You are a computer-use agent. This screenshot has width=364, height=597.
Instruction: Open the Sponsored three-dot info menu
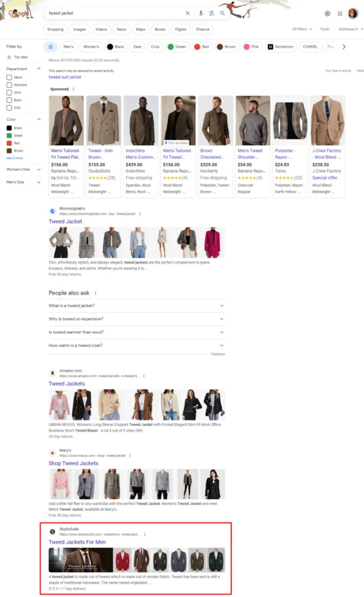point(73,89)
